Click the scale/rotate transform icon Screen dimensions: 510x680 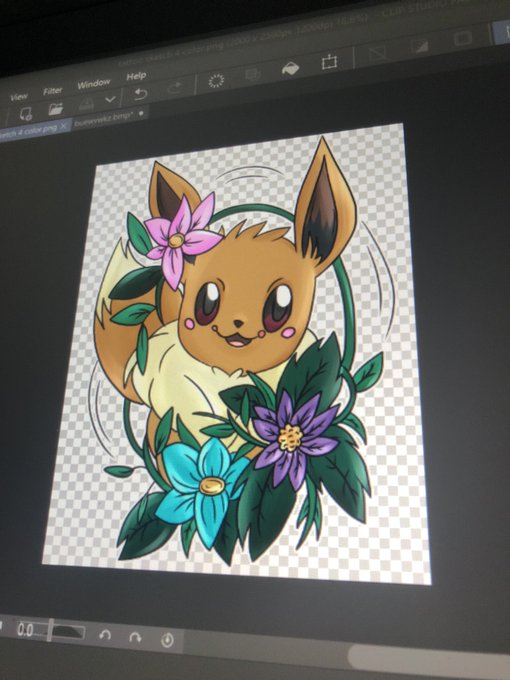tap(330, 62)
